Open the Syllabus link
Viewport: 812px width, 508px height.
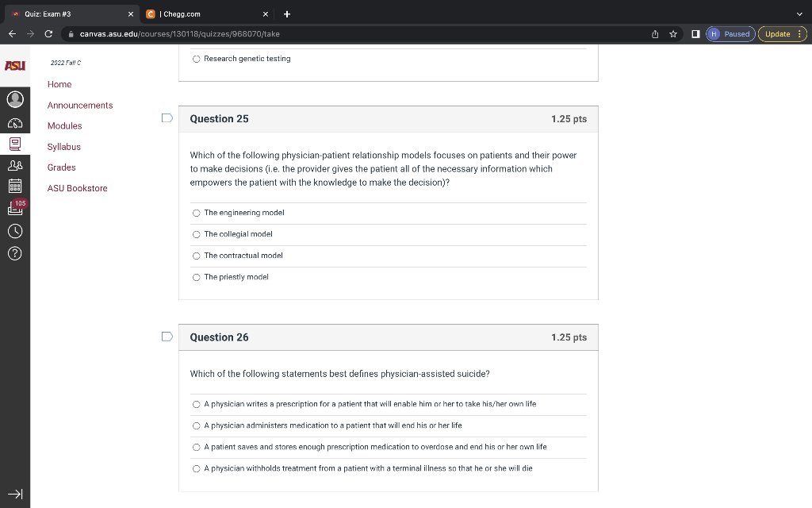click(x=64, y=147)
